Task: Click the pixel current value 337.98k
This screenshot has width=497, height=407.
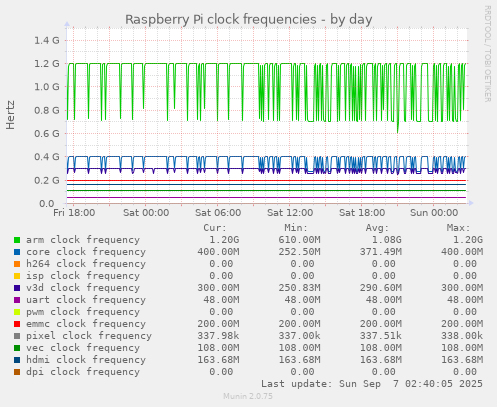Action: click(218, 336)
